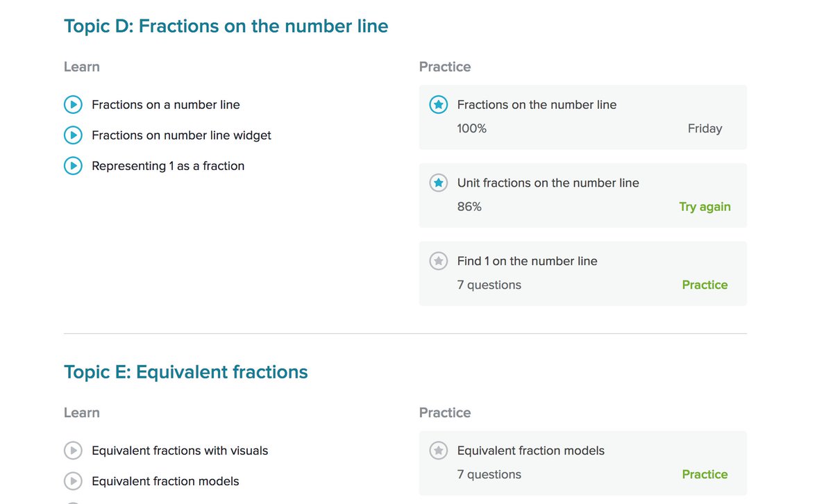Open Representing 1 as a fraction video
This screenshot has height=504, width=833.
click(168, 166)
